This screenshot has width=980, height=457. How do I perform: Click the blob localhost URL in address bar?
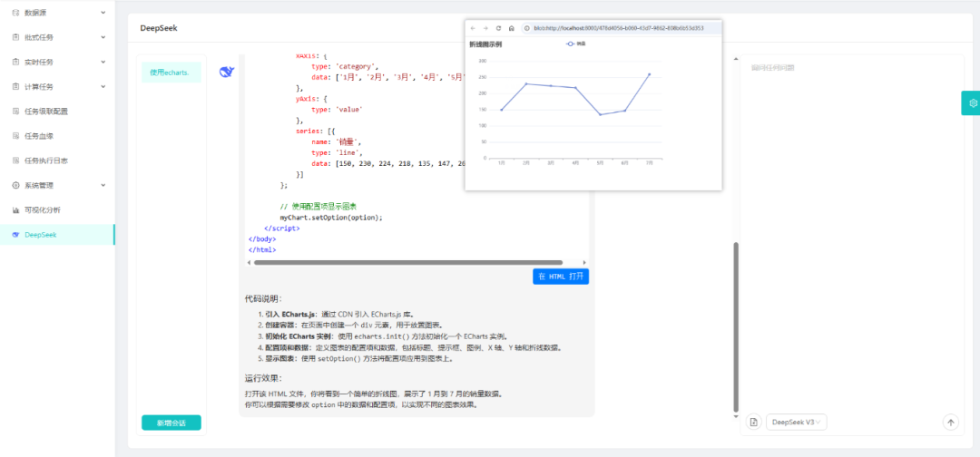(x=619, y=28)
